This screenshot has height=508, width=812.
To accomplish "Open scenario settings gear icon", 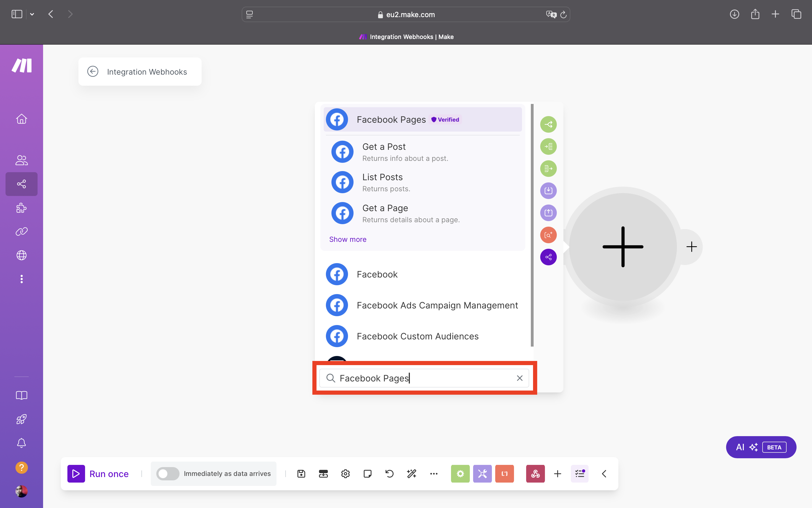I will pos(346,474).
